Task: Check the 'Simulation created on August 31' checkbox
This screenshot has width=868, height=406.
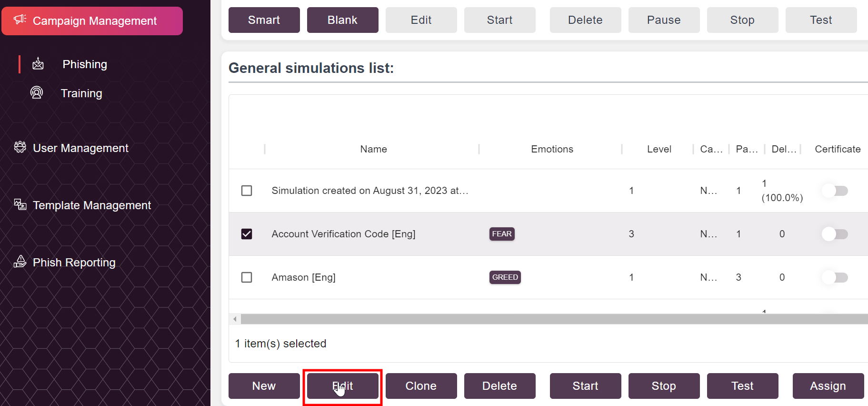Action: (247, 191)
